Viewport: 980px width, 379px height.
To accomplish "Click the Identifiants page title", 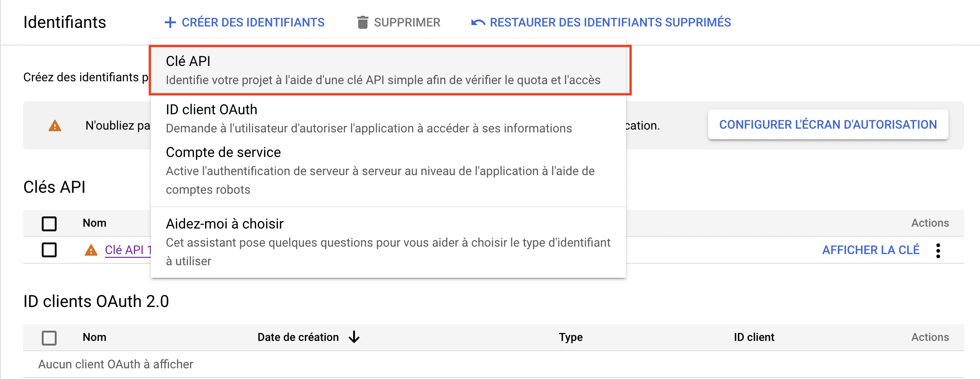I will [x=64, y=22].
